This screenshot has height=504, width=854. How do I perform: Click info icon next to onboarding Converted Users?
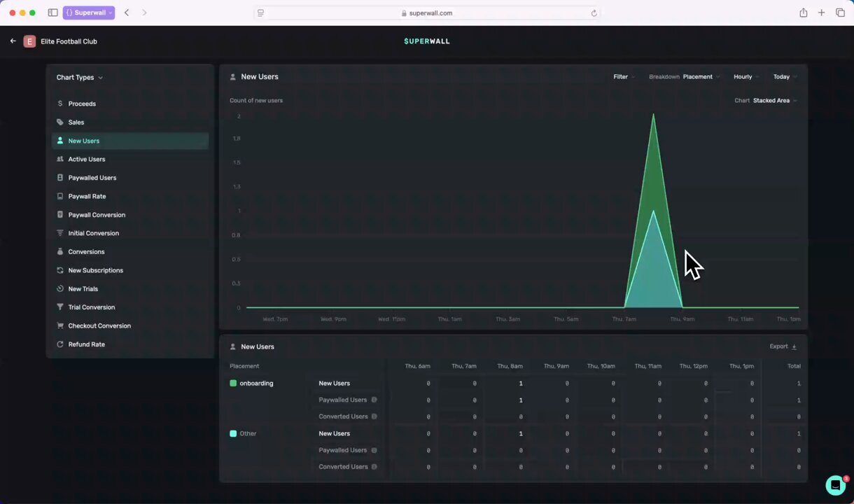pos(374,416)
